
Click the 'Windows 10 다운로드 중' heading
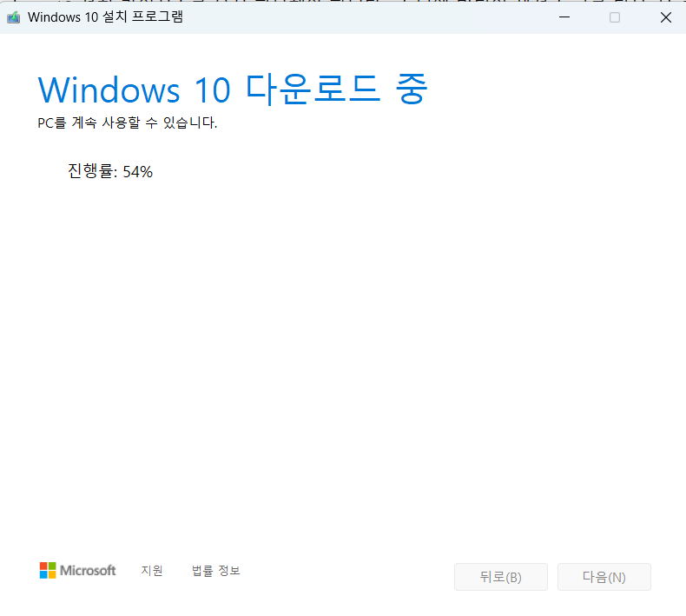click(233, 89)
